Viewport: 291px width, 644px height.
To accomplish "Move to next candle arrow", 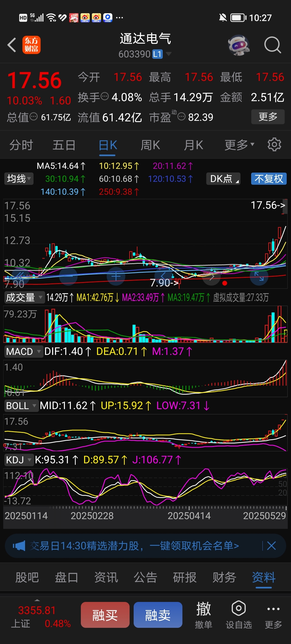I will pyautogui.click(x=212, y=276).
